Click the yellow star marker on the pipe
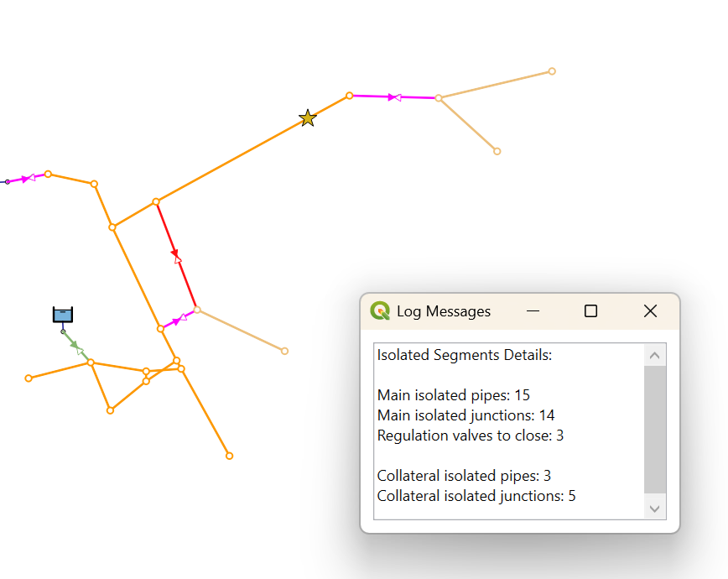728x579 pixels. tap(308, 118)
